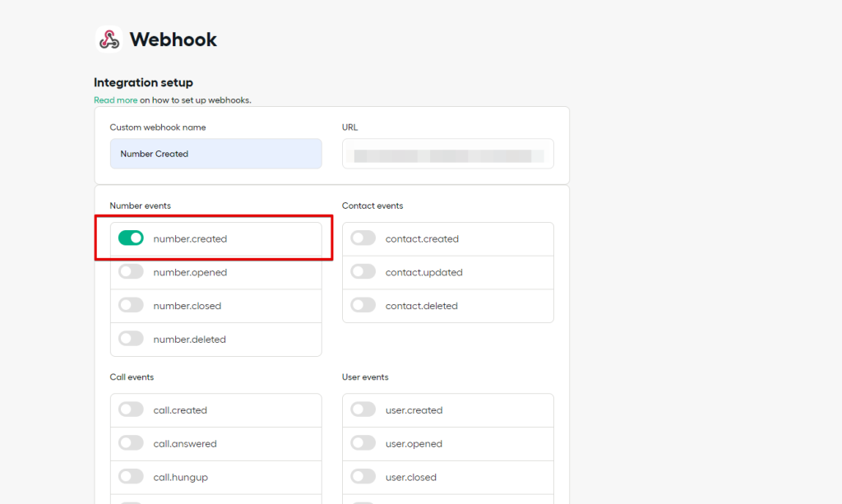Screen dimensions: 842x504
Task: Toggle contact.created event on
Action: tap(363, 238)
